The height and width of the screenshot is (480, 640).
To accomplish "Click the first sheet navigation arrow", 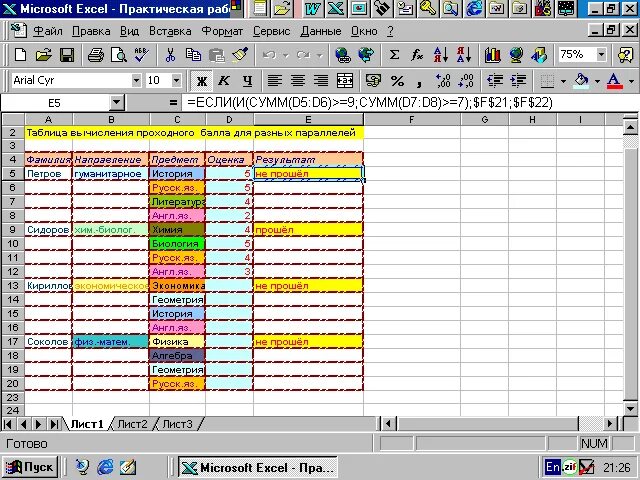I will (x=8, y=424).
